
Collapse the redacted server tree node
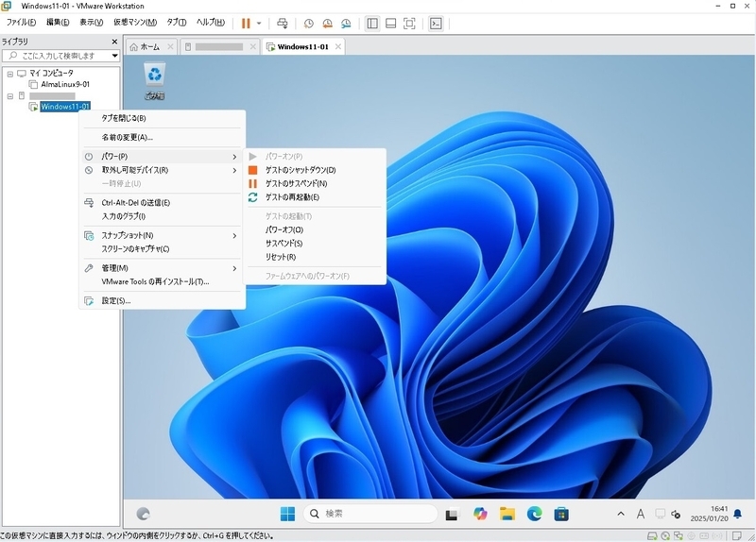(10, 96)
